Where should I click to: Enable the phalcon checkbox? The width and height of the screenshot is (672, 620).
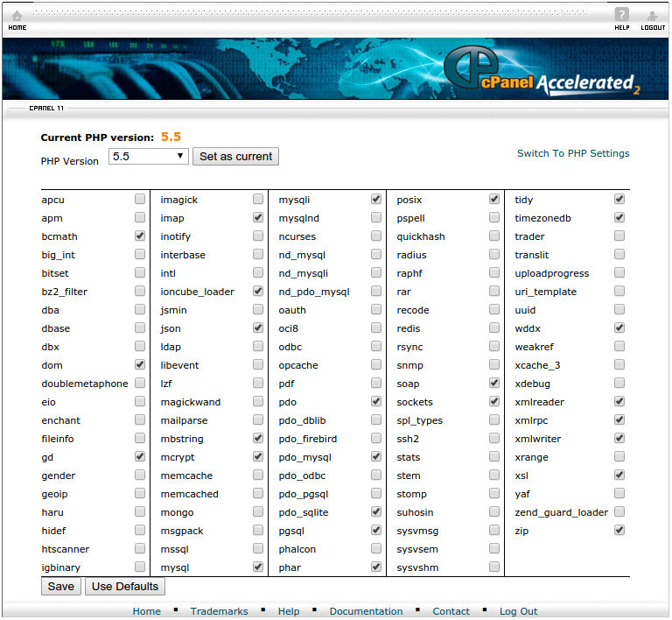(376, 548)
